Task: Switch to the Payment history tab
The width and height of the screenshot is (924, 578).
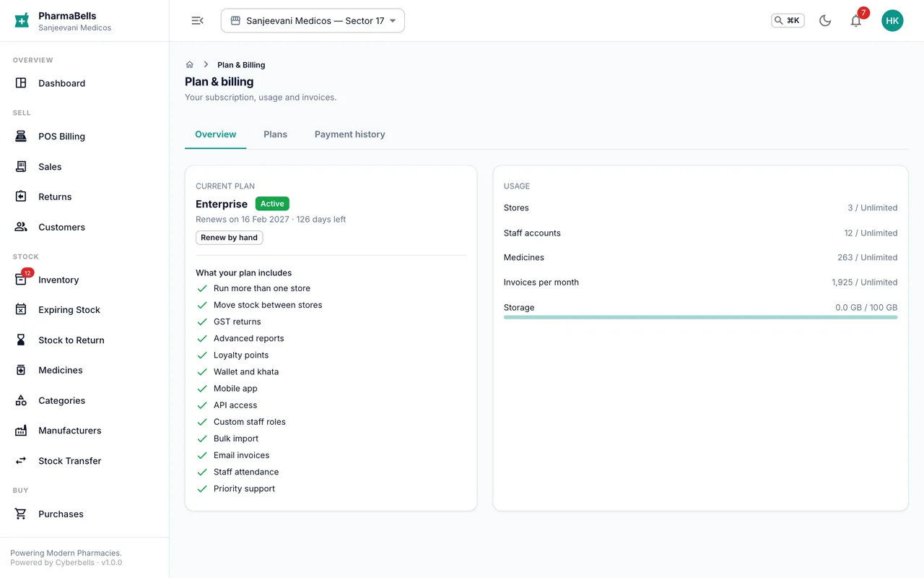Action: [349, 134]
